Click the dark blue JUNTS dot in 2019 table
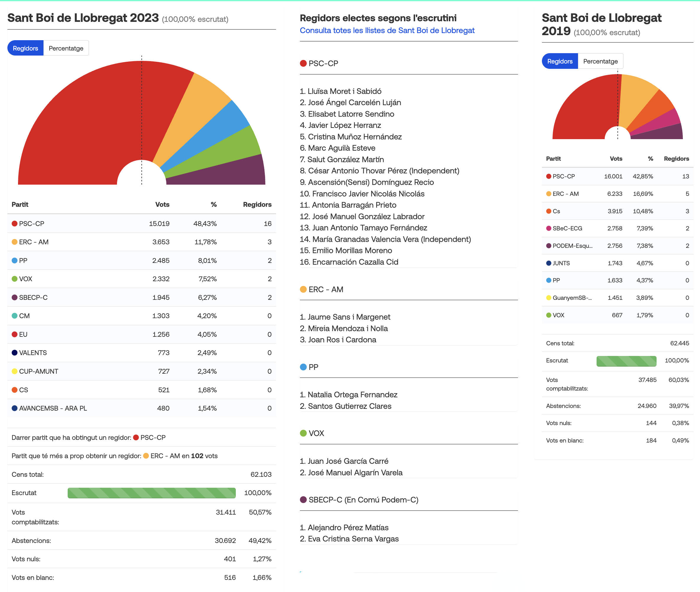This screenshot has width=700, height=592. pyautogui.click(x=549, y=263)
